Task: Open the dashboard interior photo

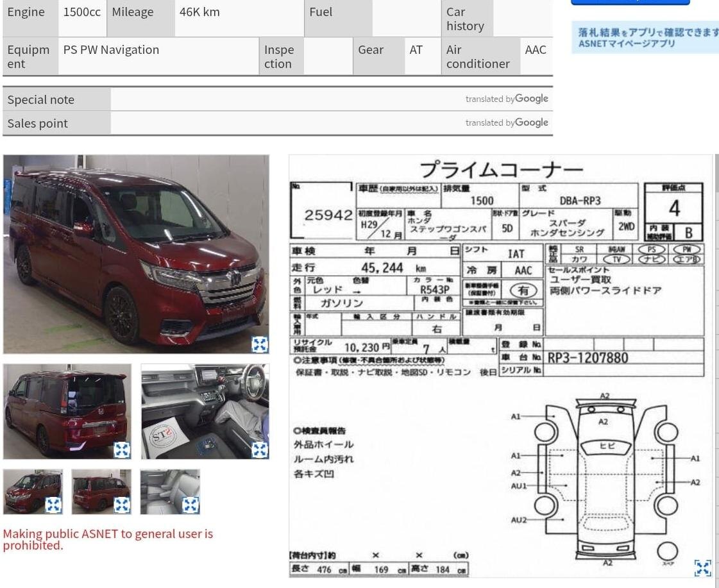Action: coord(205,412)
